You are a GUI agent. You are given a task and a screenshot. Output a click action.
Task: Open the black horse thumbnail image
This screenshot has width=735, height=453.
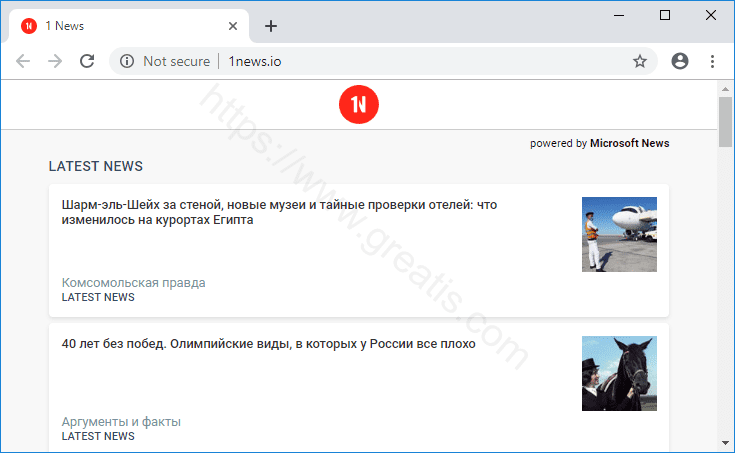pos(619,373)
